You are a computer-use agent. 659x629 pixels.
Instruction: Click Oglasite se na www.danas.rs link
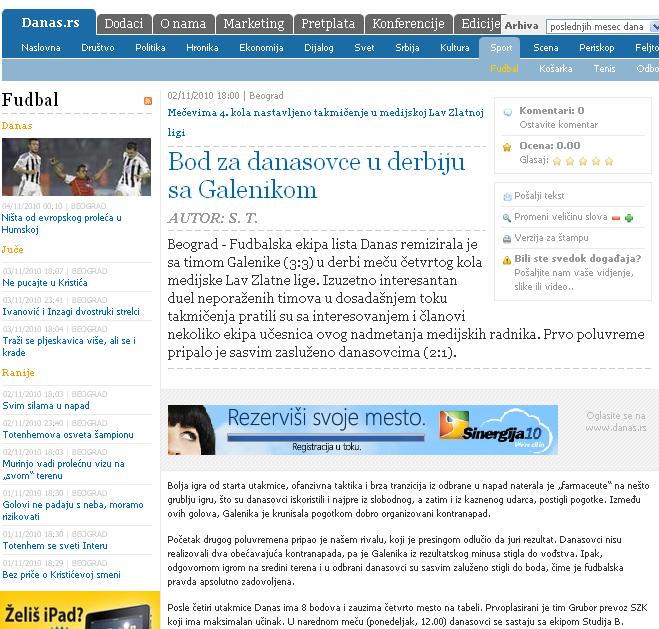coord(616,422)
